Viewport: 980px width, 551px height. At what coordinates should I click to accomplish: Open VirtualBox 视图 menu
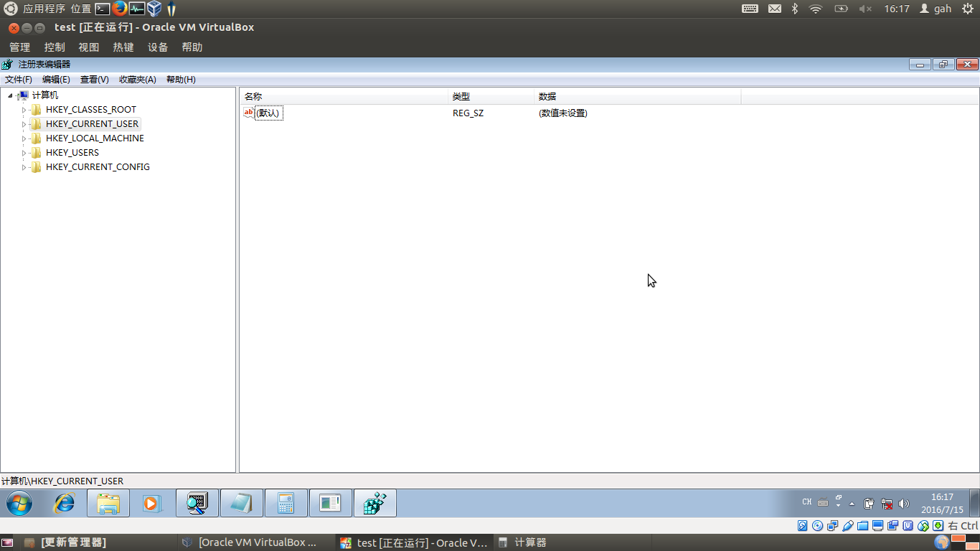click(89, 47)
